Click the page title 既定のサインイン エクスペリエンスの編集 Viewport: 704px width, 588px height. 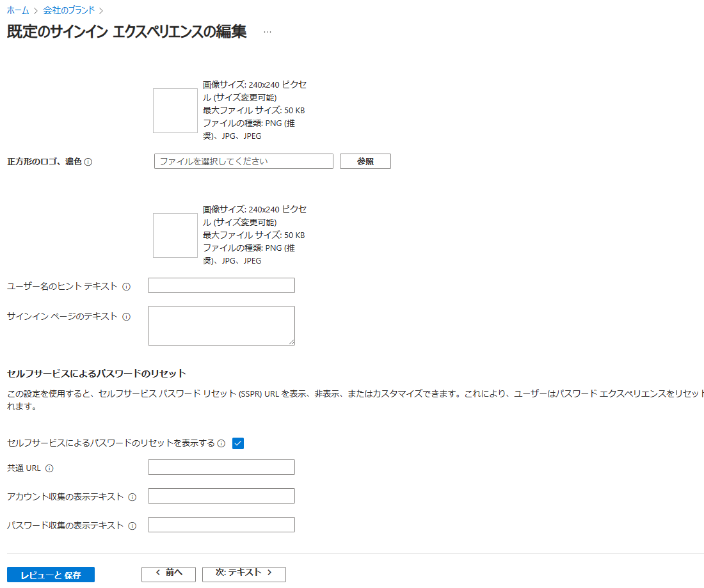[x=127, y=31]
